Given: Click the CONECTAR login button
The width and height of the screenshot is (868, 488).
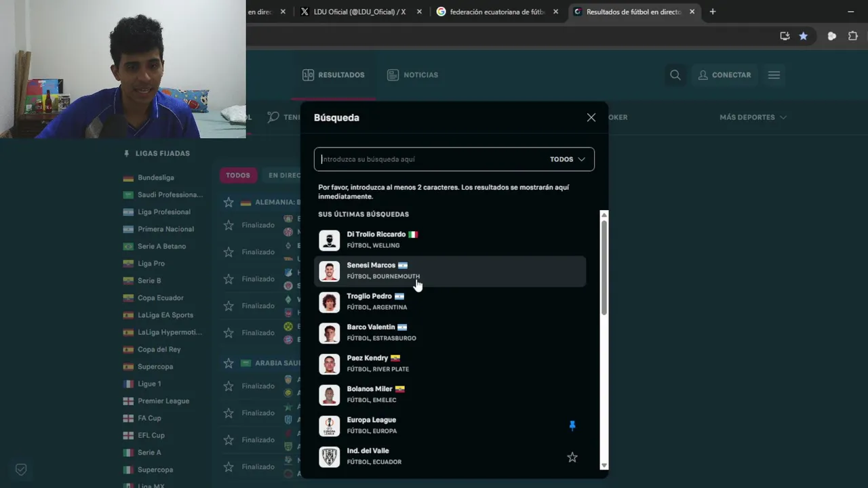Looking at the screenshot, I should [724, 75].
